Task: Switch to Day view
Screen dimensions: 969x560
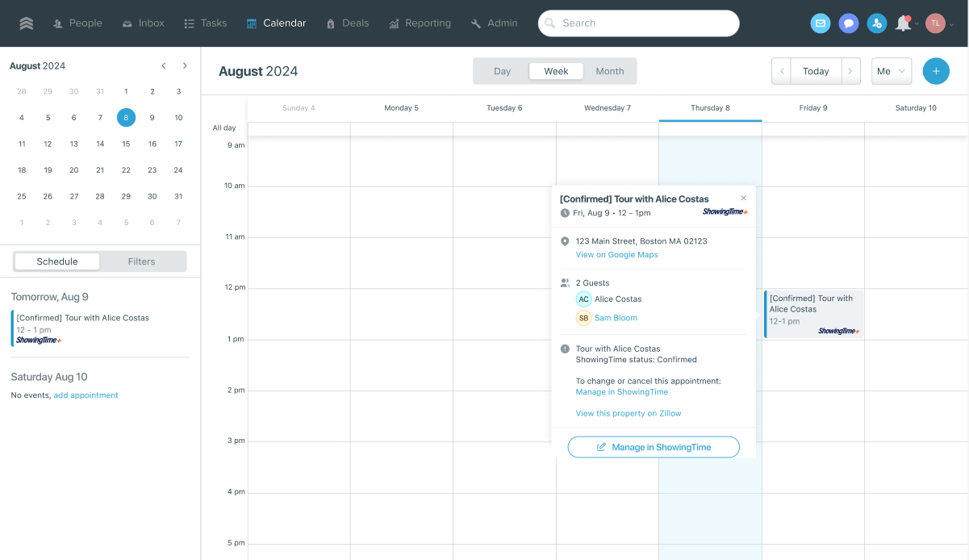Action: [x=502, y=71]
